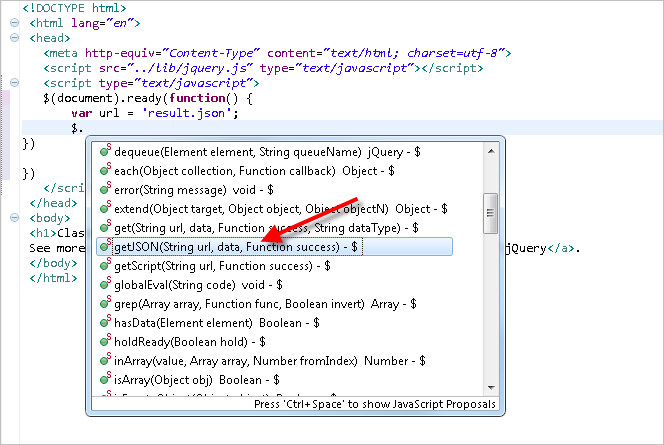
Task: Pick error(String message) void proposal
Action: [x=194, y=190]
